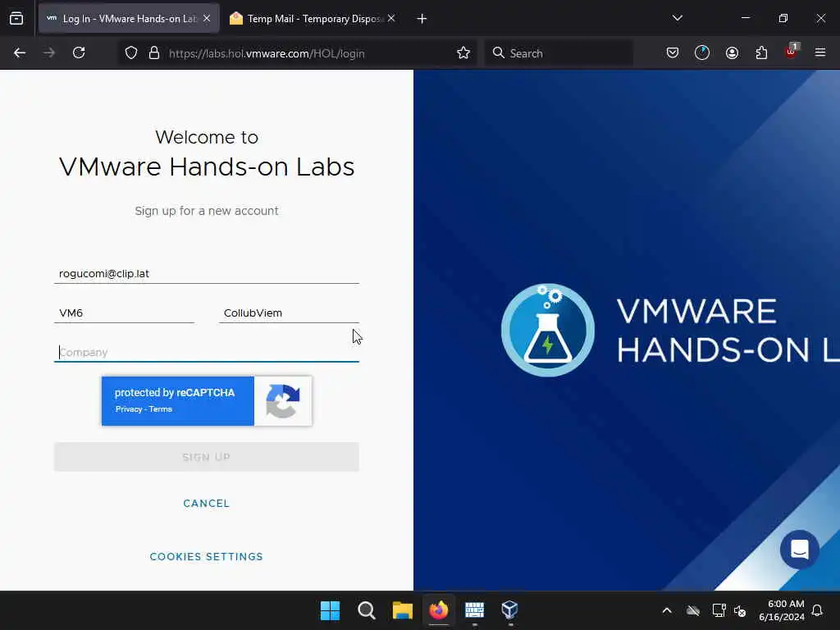Focus the Company input field

coord(206,353)
